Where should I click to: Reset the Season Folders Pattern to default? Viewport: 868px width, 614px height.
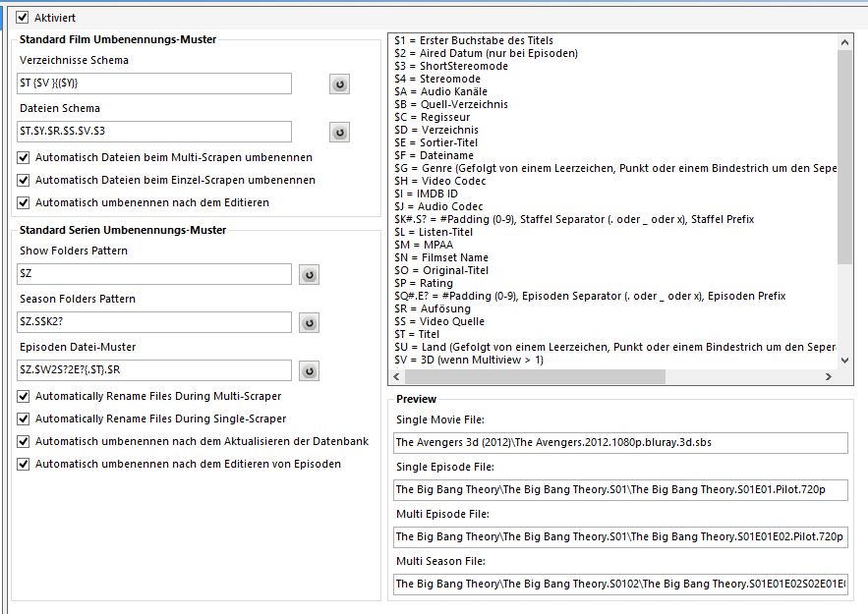(309, 322)
